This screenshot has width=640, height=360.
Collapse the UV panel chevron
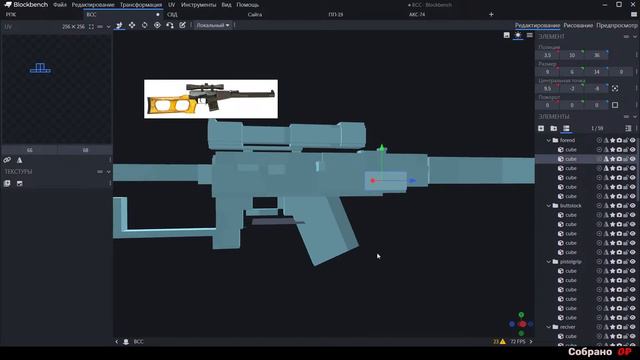(109, 27)
